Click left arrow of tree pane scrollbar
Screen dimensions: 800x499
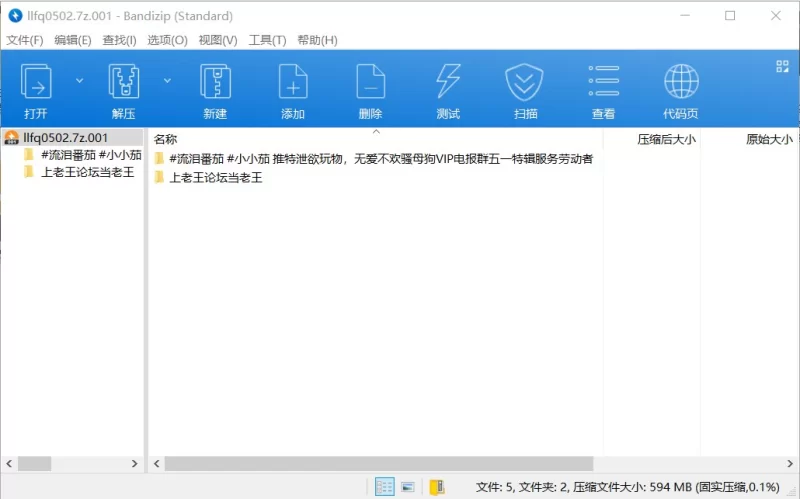[9, 463]
